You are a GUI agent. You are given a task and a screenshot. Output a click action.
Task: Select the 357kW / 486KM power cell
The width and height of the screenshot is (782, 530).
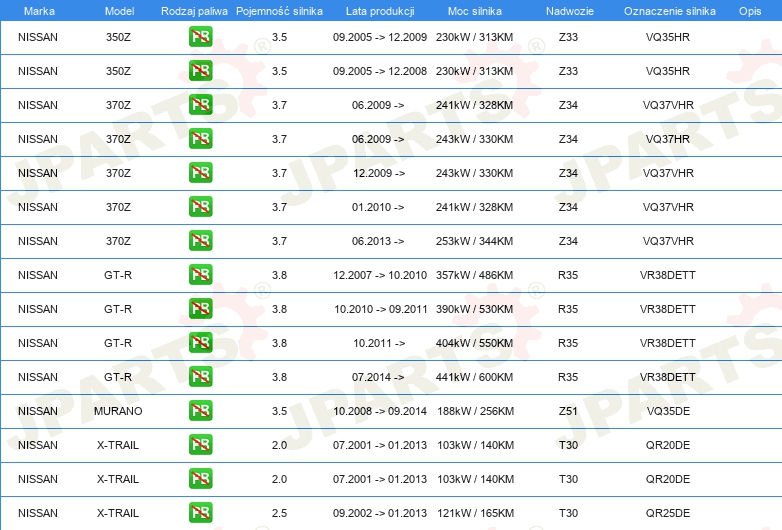(474, 275)
